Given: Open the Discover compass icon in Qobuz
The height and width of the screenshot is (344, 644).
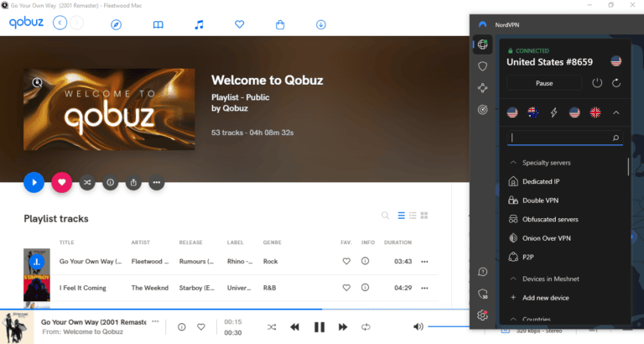Looking at the screenshot, I should pos(117,24).
